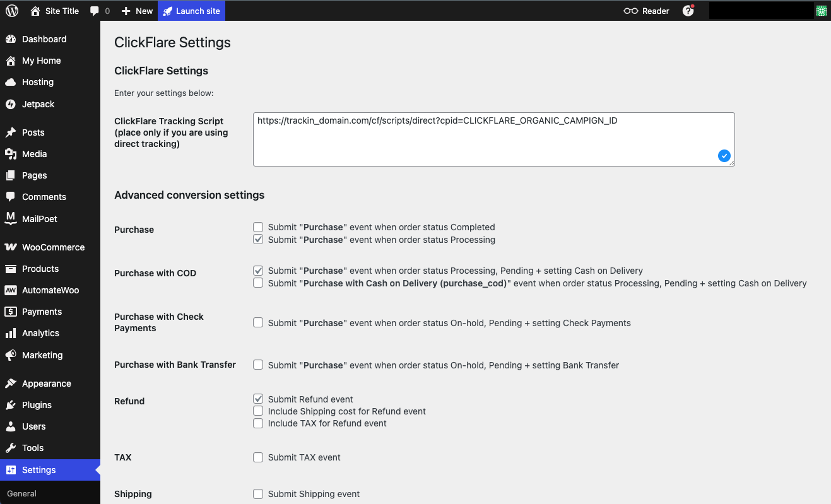Open the New content menu
The height and width of the screenshot is (504, 831).
coord(137,11)
